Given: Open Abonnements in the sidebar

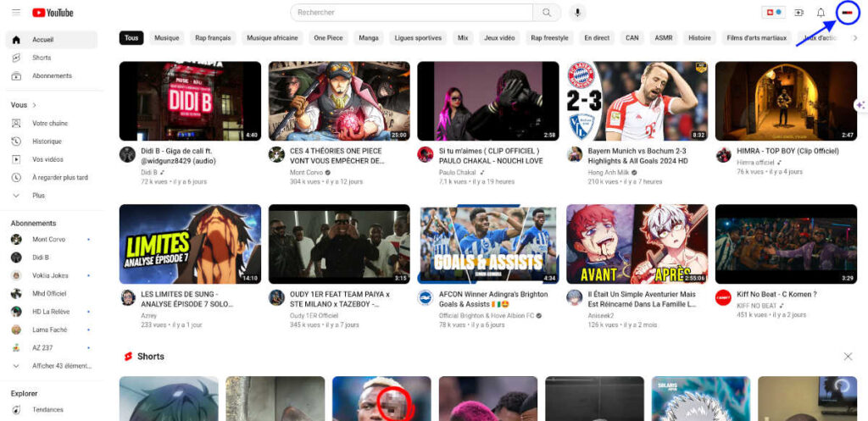Looking at the screenshot, I should point(52,75).
